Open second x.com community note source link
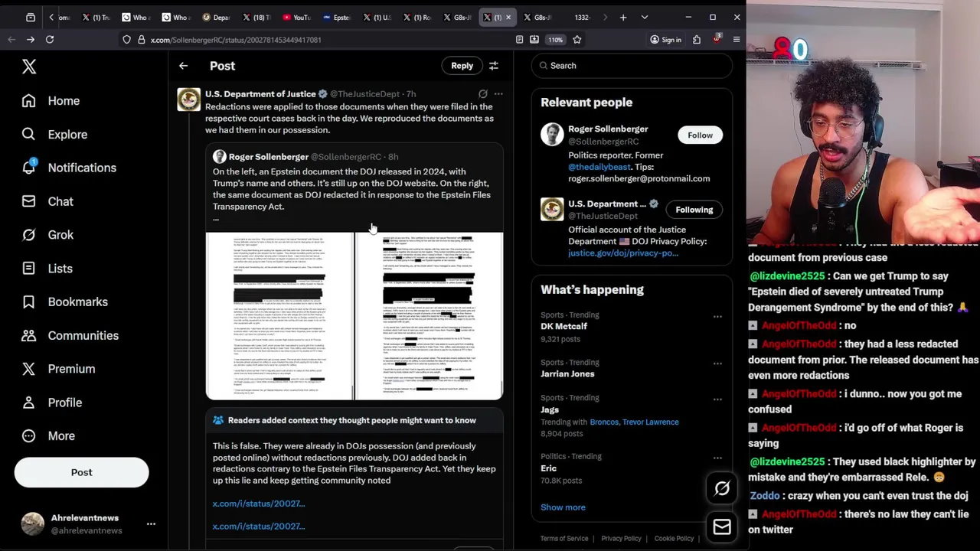 (259, 527)
